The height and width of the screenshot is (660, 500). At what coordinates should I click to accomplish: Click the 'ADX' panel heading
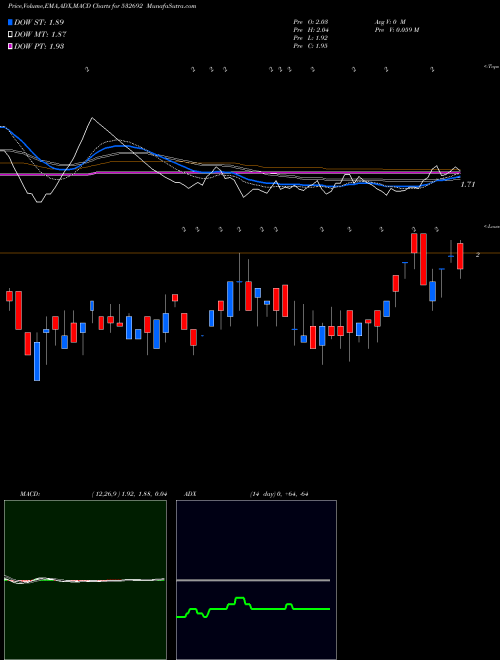[x=188, y=494]
